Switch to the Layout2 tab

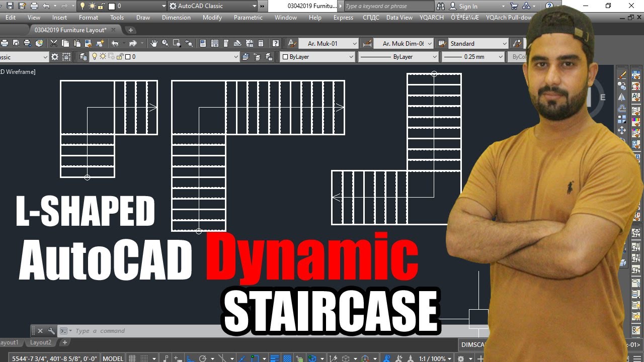pos(41,342)
